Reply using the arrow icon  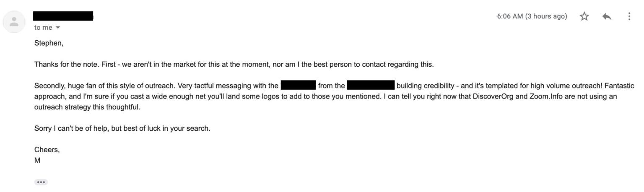coord(606,16)
